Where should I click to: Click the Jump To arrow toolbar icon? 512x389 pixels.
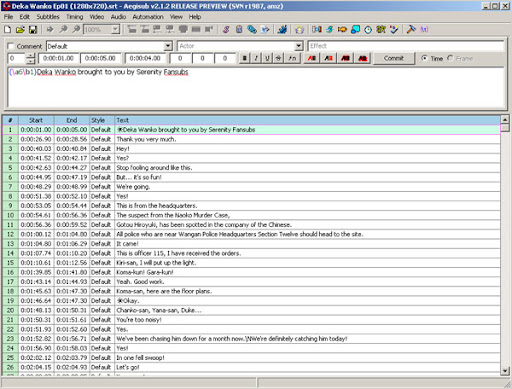pyautogui.click(x=50, y=30)
